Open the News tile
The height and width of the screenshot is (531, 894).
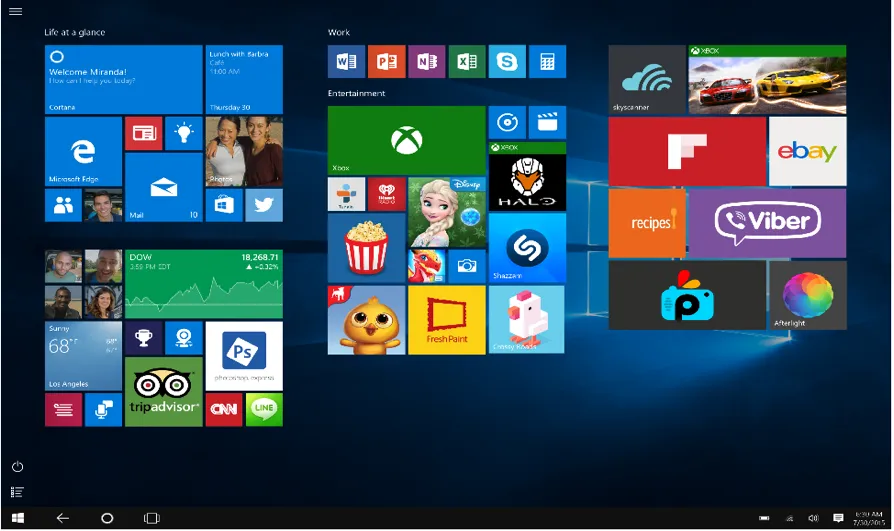pos(144,133)
